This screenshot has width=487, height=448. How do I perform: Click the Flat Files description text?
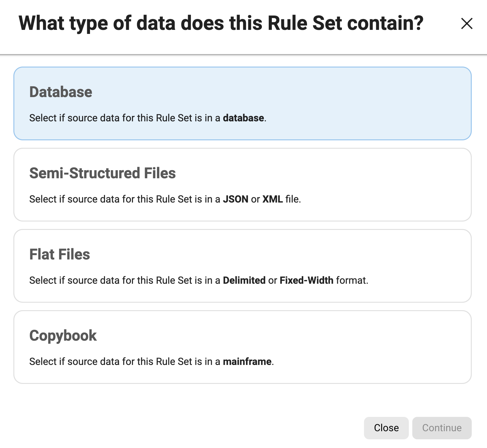198,280
